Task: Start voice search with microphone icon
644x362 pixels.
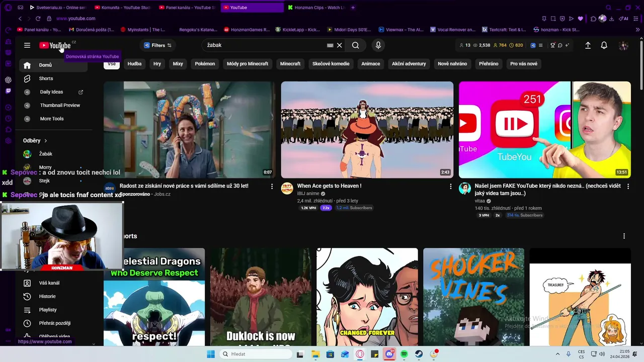Action: tap(378, 45)
